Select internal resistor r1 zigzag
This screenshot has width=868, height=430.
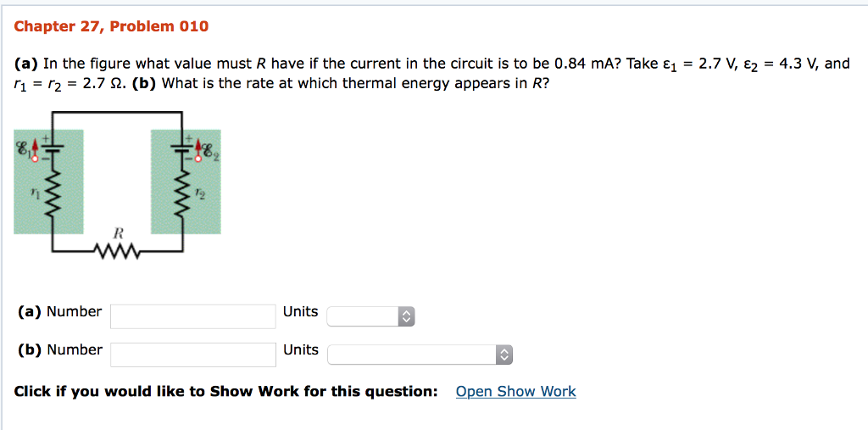53,194
